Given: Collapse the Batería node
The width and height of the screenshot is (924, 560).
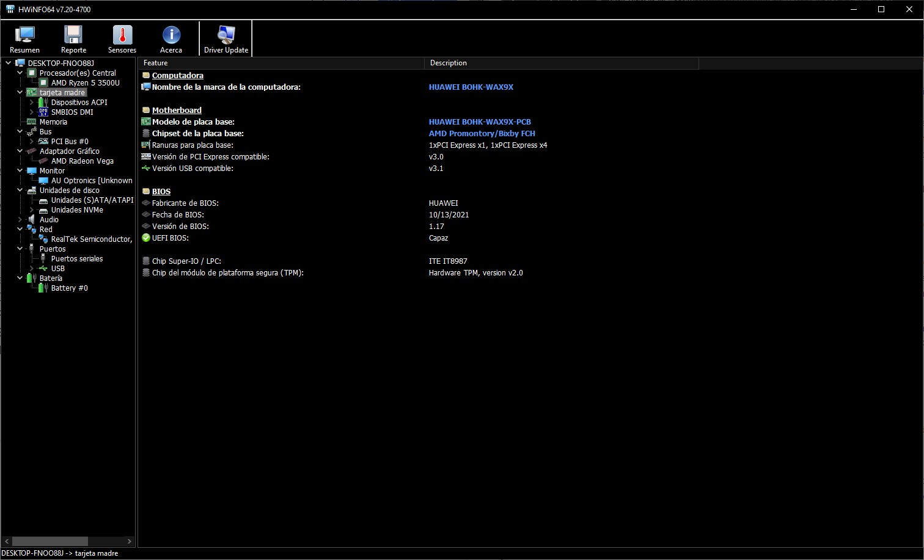Looking at the screenshot, I should tap(20, 278).
